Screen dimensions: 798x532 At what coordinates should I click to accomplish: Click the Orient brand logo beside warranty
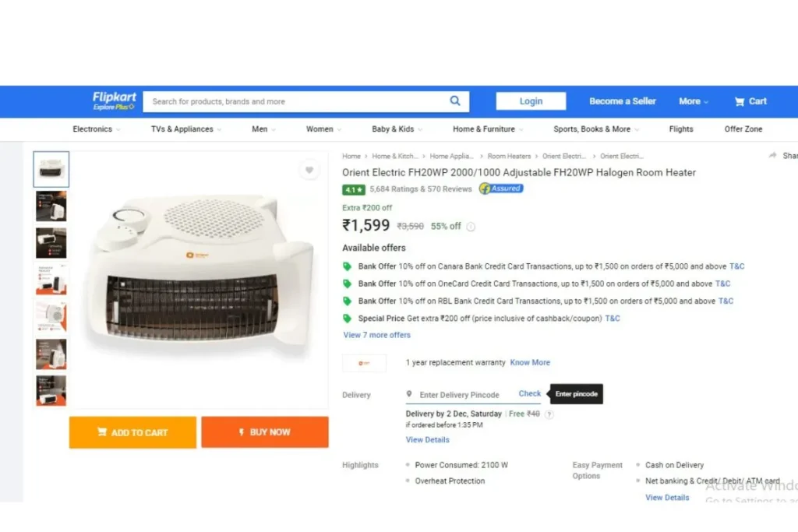click(x=364, y=363)
